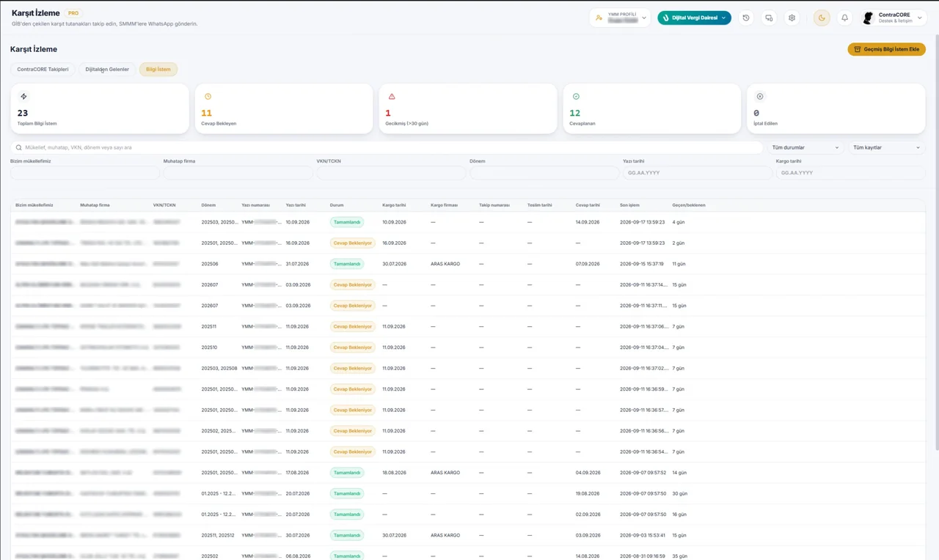Expand the ContraCORE account menu chevron
939x560 pixels.
click(x=921, y=18)
